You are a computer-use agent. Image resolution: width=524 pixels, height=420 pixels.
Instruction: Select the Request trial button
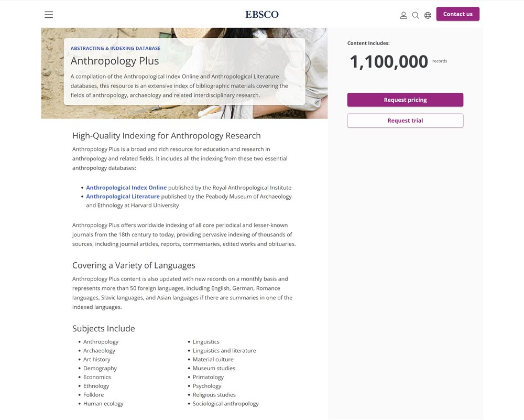(405, 121)
